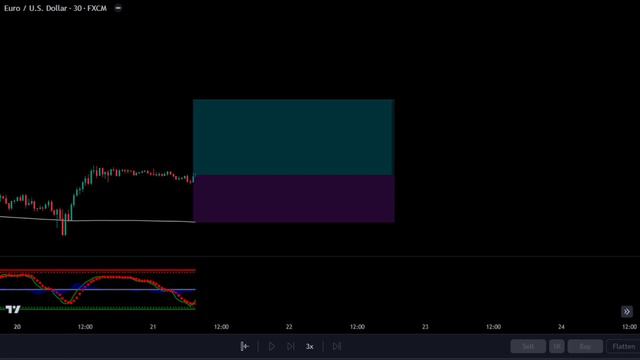Image resolution: width=640 pixels, height=360 pixels.
Task: Click the '24' date label on time axis
Action: (561, 327)
